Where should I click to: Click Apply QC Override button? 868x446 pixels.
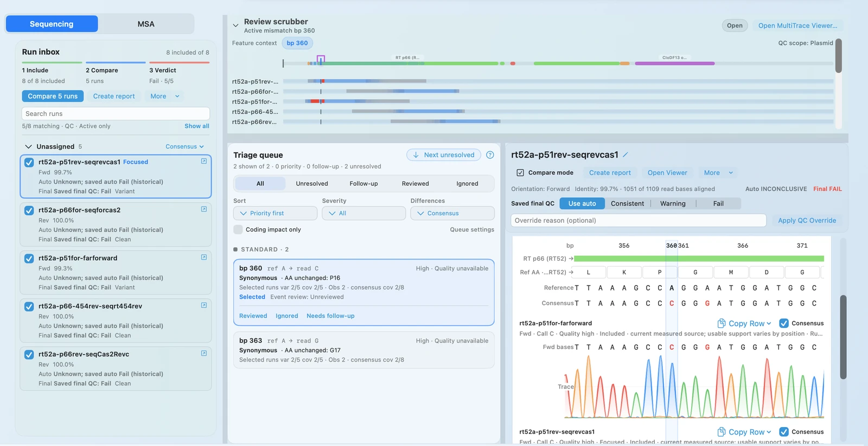(x=807, y=221)
